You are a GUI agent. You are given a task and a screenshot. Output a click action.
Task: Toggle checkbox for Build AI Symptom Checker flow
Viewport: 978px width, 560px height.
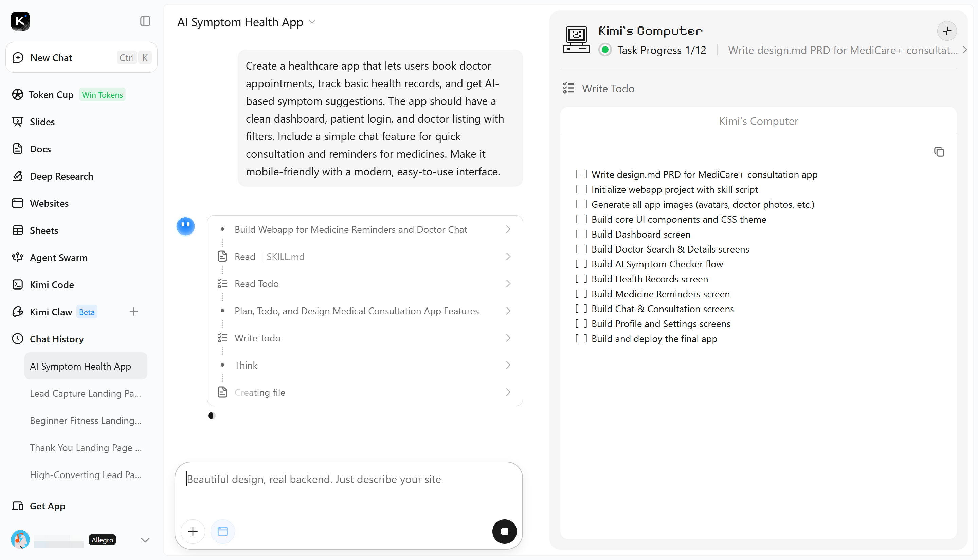[x=581, y=264]
